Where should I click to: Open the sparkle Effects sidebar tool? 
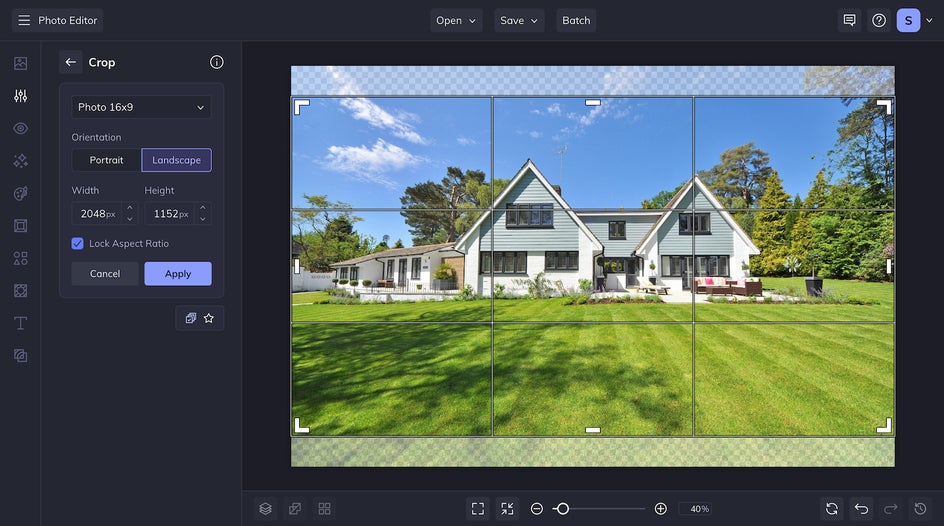pos(20,161)
